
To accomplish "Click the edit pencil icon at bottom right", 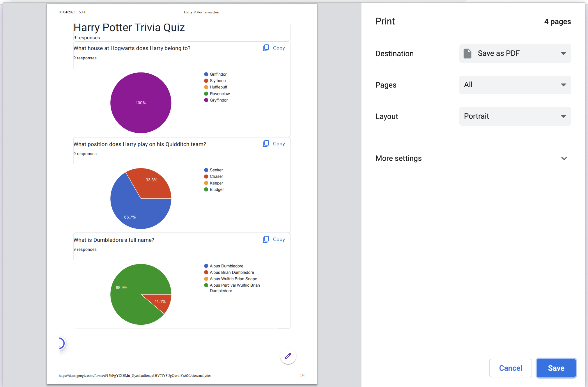I will click(x=287, y=356).
